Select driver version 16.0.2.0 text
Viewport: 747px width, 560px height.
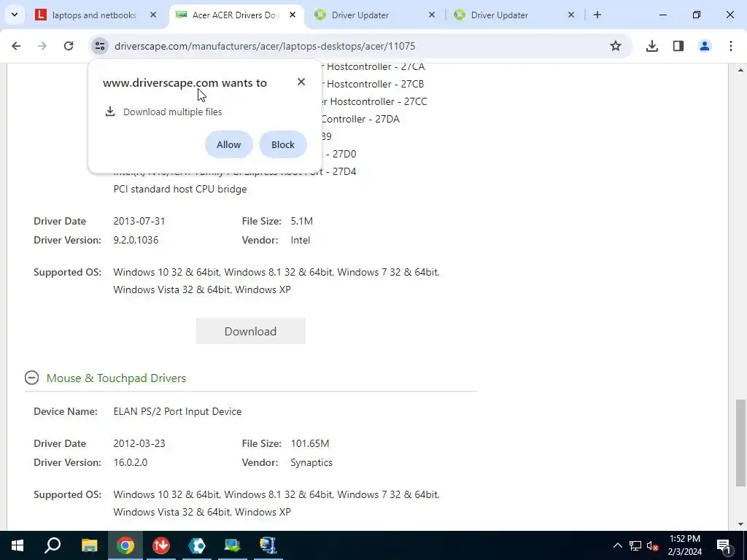pos(130,462)
